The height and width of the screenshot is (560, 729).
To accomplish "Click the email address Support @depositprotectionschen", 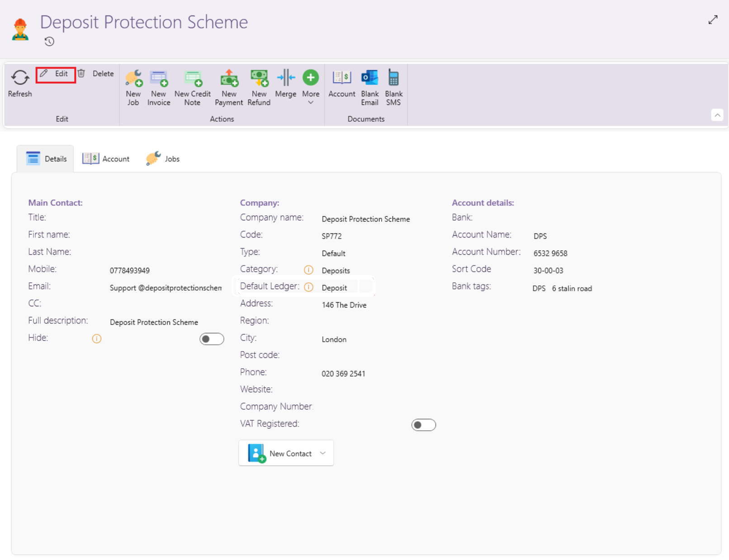I will coord(166,288).
